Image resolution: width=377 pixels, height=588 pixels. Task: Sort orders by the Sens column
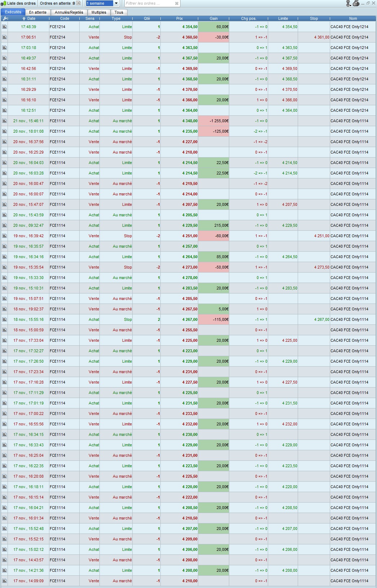pyautogui.click(x=90, y=18)
